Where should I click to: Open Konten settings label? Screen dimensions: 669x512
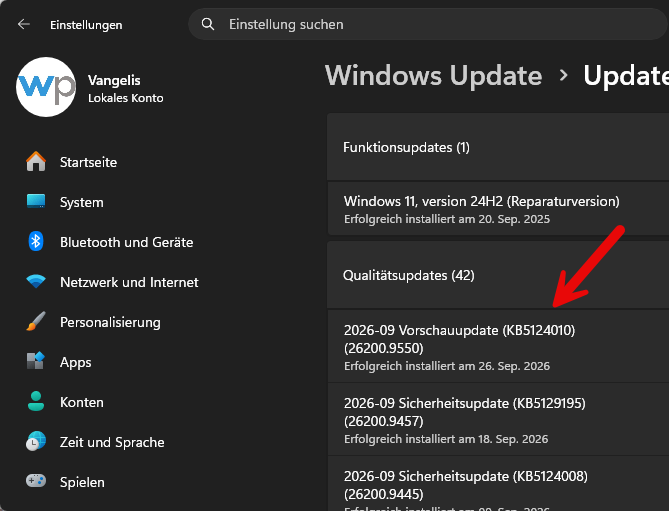[x=81, y=402]
